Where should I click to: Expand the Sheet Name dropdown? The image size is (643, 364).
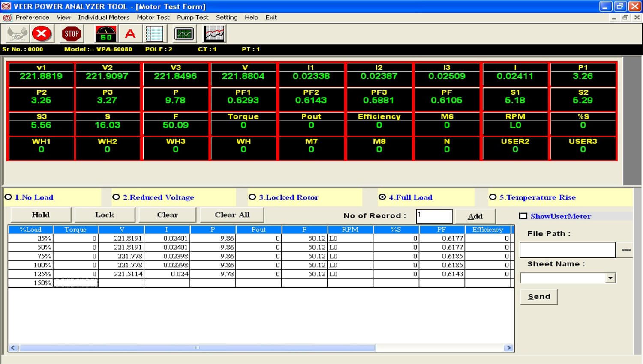pyautogui.click(x=610, y=278)
